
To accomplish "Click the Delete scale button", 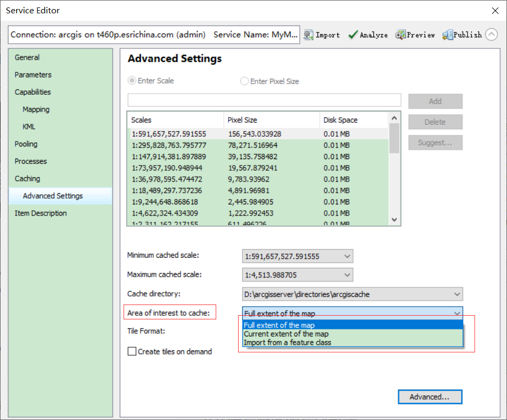I will click(435, 122).
